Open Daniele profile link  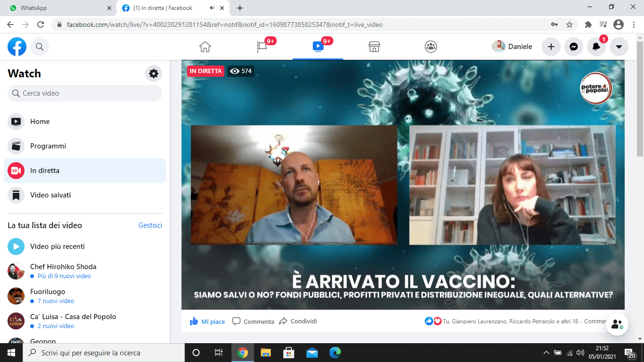click(512, 47)
